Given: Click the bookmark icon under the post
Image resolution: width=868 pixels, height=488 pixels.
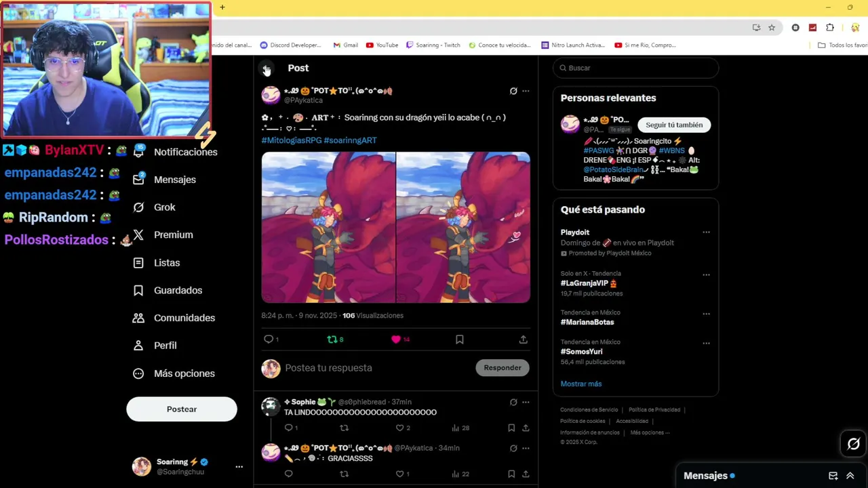Looking at the screenshot, I should pos(460,340).
